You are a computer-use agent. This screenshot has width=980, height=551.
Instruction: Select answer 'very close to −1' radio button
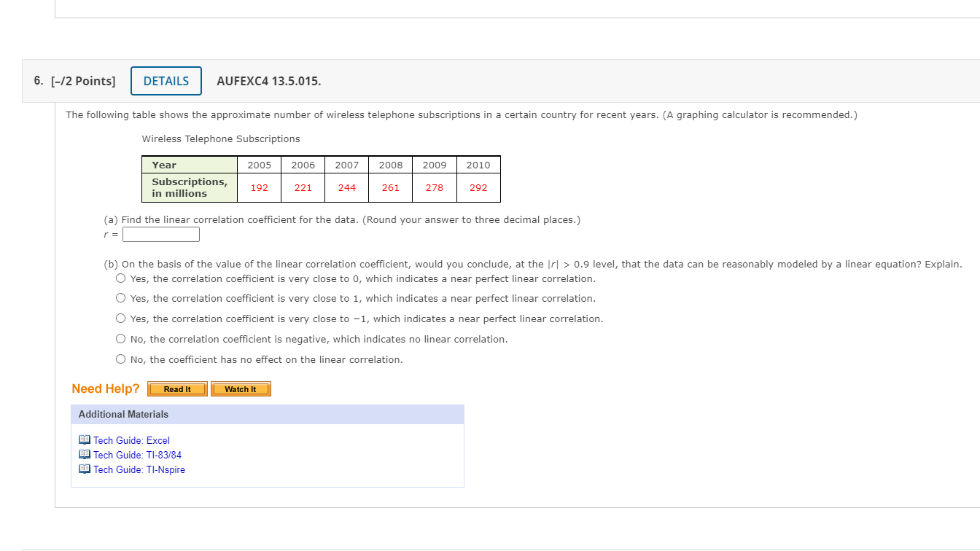pyautogui.click(x=120, y=318)
